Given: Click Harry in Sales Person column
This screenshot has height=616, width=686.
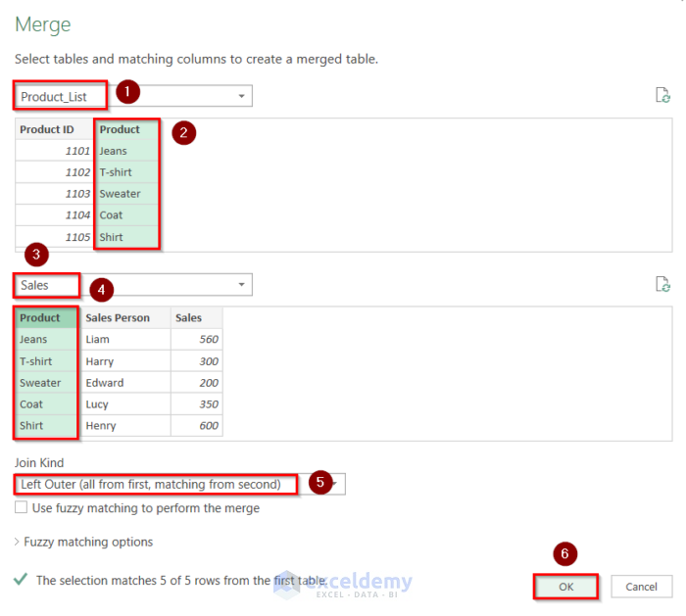Looking at the screenshot, I should tap(124, 361).
